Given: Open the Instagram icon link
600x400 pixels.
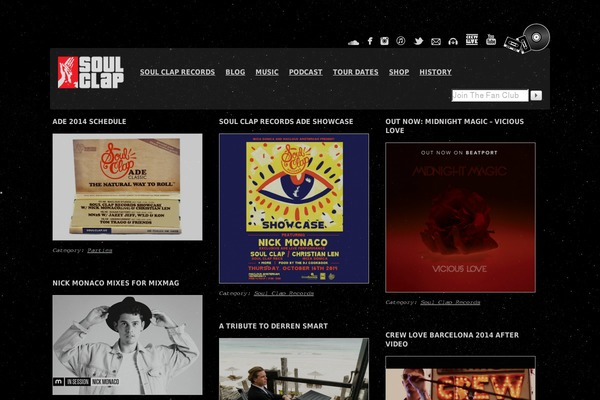Looking at the screenshot, I should [x=385, y=41].
